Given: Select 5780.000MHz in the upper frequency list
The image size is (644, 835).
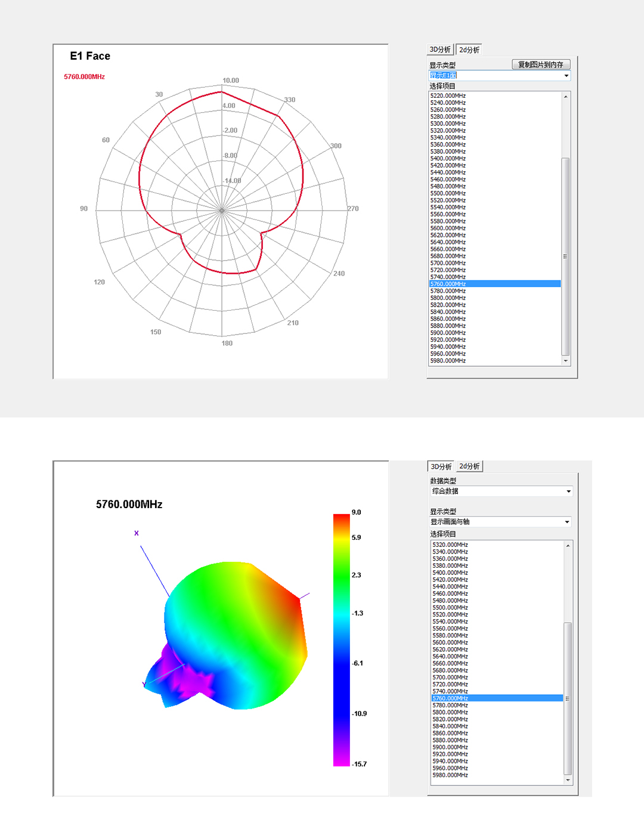Looking at the screenshot, I should (x=448, y=291).
